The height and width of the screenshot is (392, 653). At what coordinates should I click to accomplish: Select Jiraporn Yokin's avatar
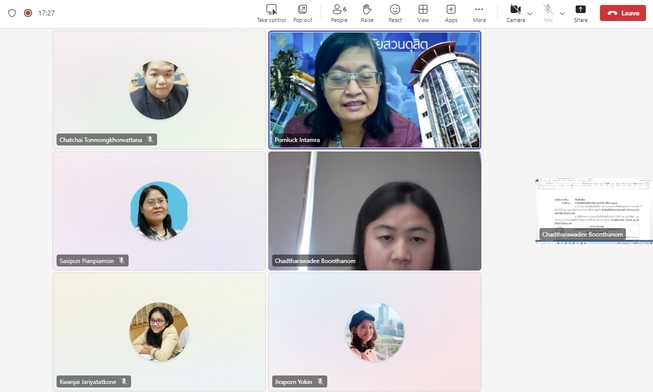pos(374,332)
